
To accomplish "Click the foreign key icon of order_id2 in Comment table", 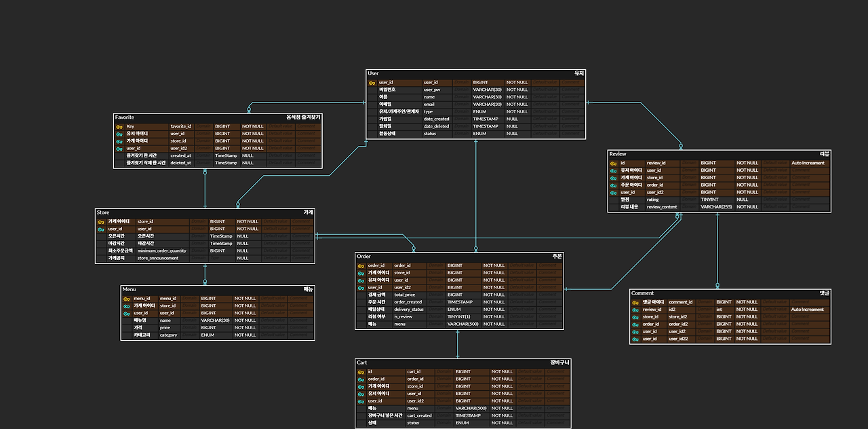I will pyautogui.click(x=635, y=324).
